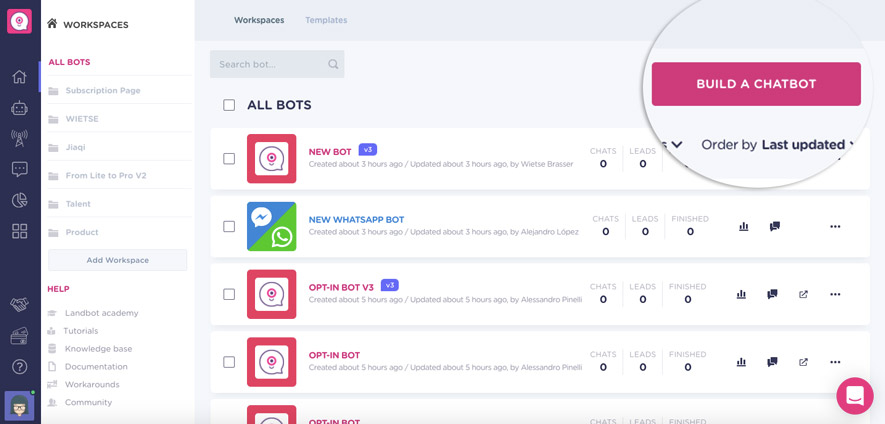Click the v3 badge on Opt-in Bot V3

(x=389, y=285)
